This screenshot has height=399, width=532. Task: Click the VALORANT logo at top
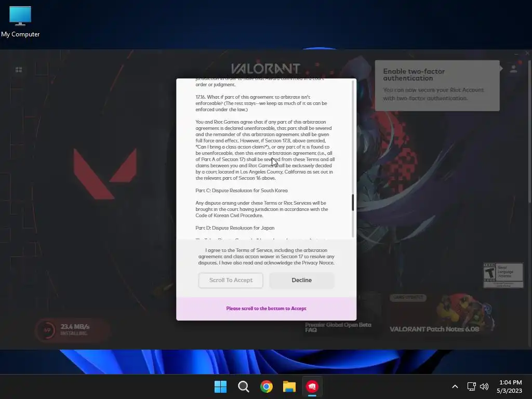[x=265, y=69]
